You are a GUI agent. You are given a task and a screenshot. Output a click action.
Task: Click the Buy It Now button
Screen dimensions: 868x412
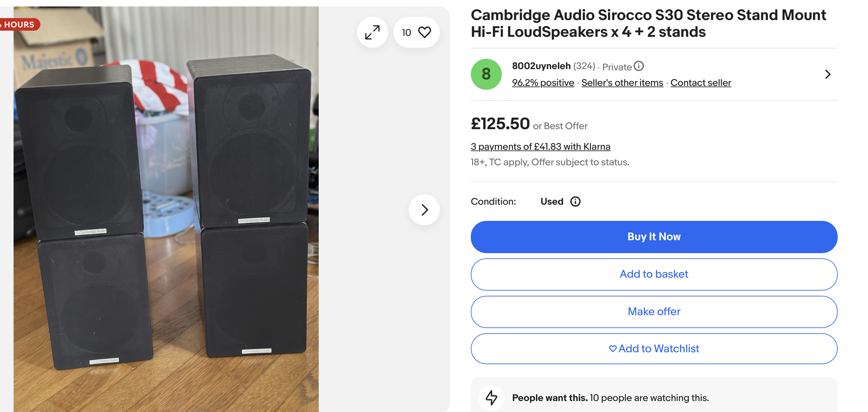[654, 237]
